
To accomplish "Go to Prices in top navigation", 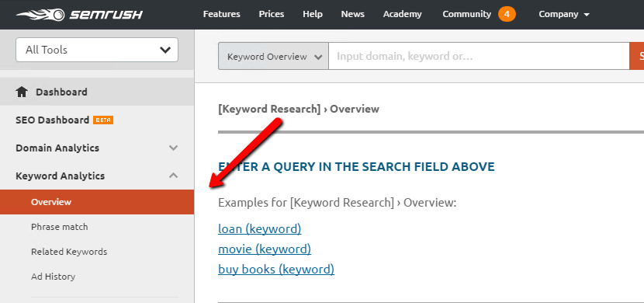I will pyautogui.click(x=272, y=14).
